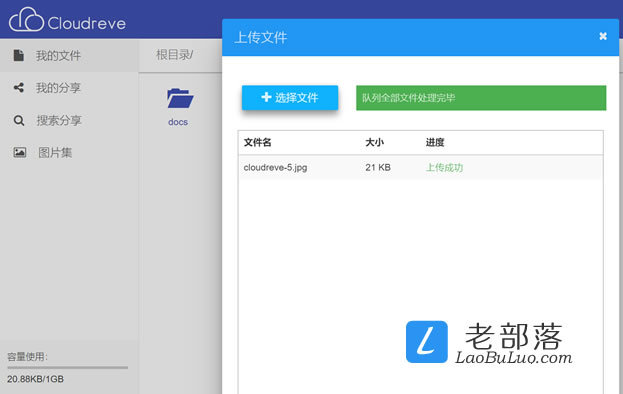Click the 容量使用 label

point(27,357)
